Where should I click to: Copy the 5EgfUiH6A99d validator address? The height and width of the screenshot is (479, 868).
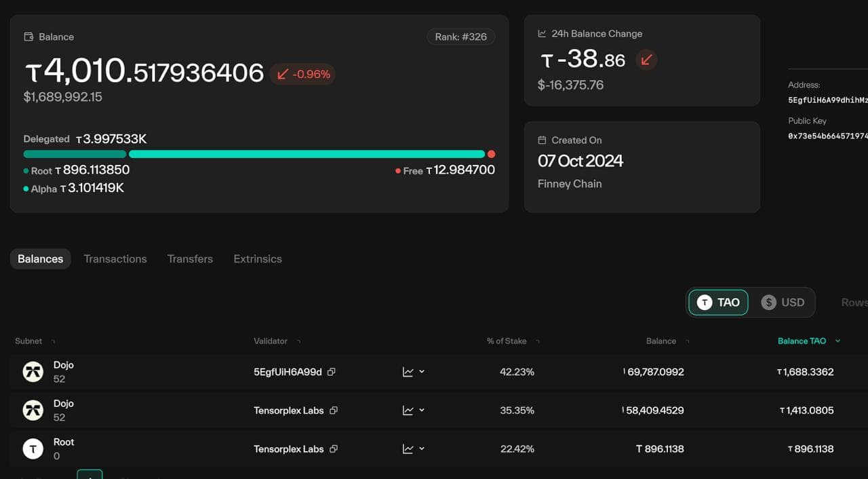pyautogui.click(x=331, y=372)
